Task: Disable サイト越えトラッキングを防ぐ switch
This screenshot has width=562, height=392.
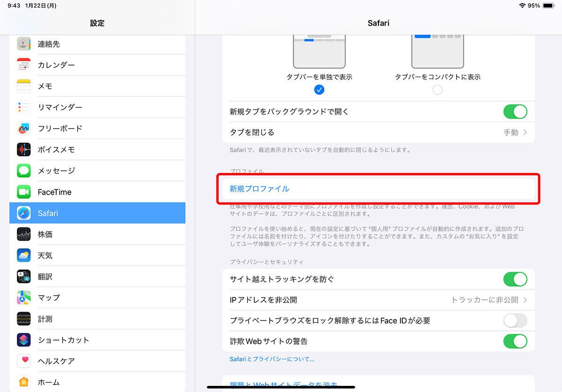Action: (x=515, y=279)
